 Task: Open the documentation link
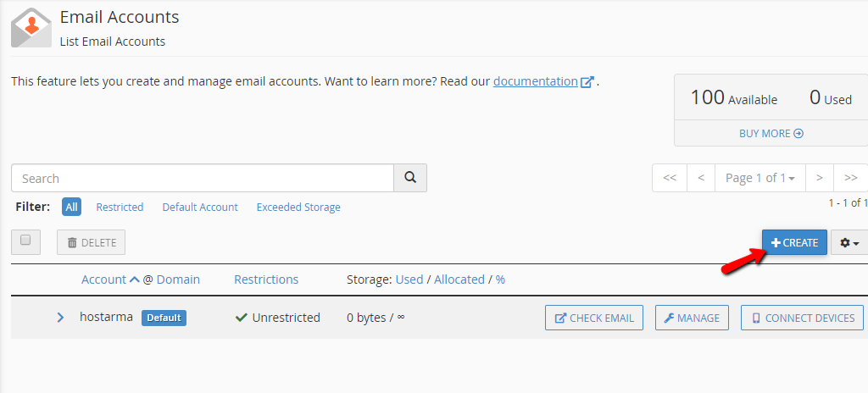click(x=536, y=81)
